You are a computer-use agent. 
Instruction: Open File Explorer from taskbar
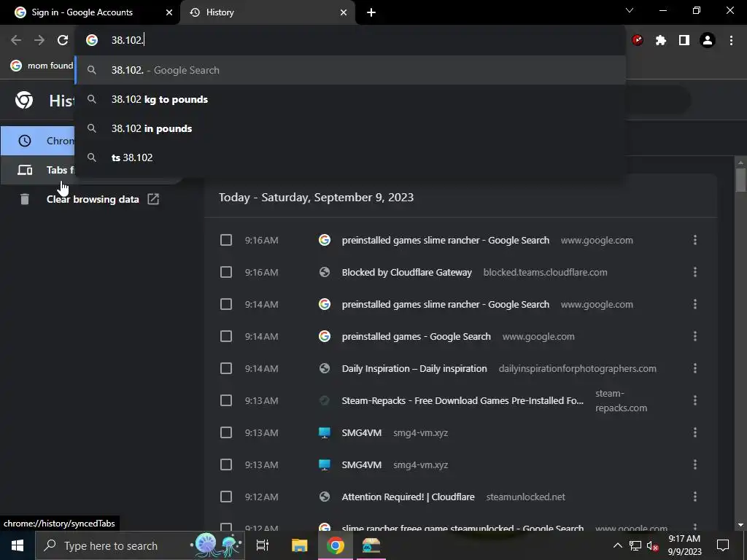click(300, 545)
